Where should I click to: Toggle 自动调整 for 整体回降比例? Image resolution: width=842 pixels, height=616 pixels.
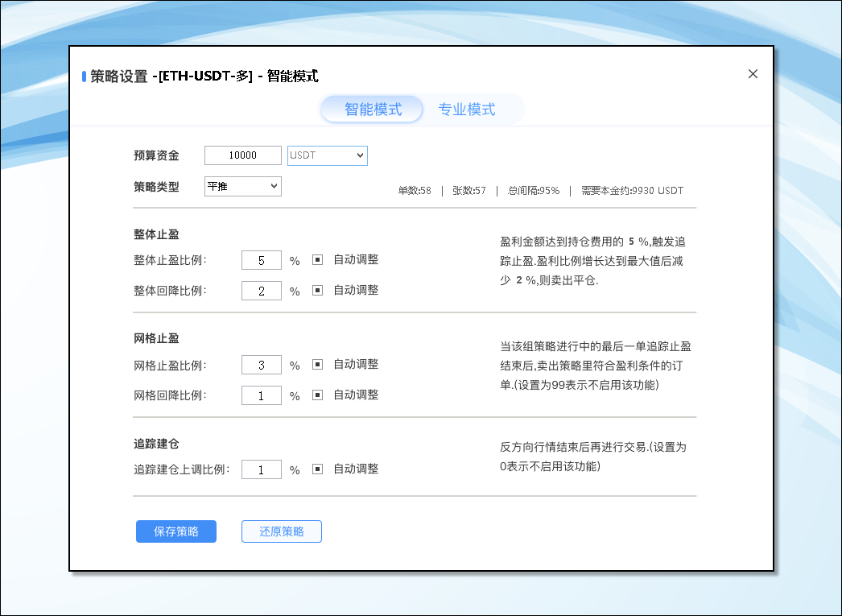click(x=317, y=291)
